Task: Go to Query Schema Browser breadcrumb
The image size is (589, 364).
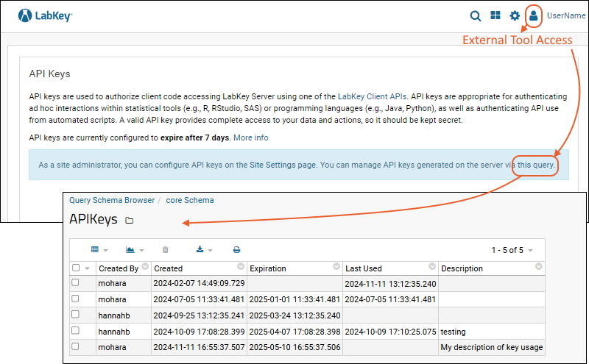Action: click(x=112, y=201)
